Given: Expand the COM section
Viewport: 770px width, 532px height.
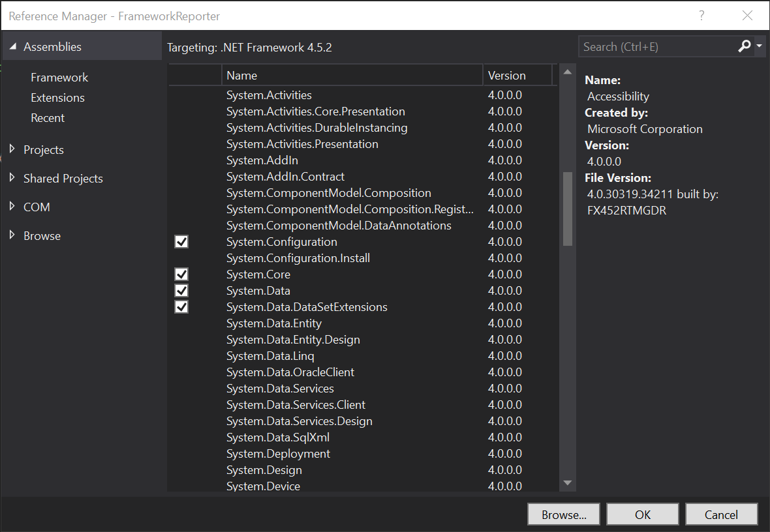Looking at the screenshot, I should coord(12,206).
